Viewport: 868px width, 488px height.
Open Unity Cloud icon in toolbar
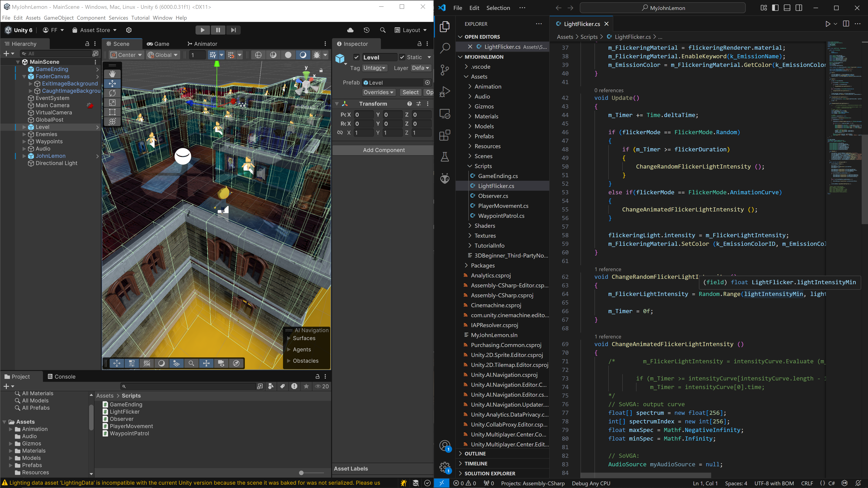[350, 30]
